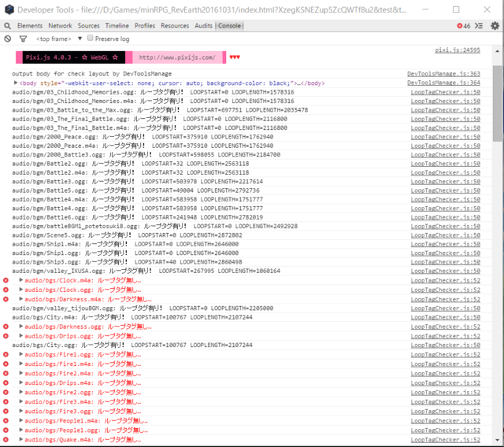
Task: Select the 2000_Peace.ogg log line
Action: [x=143, y=137]
